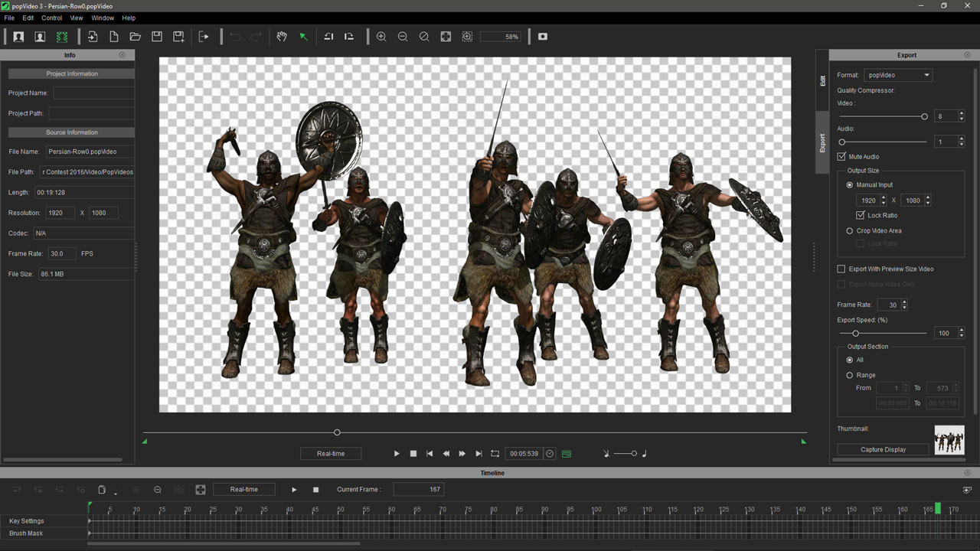The height and width of the screenshot is (551, 980).
Task: Click the Real-time button under the preview
Action: click(x=331, y=454)
